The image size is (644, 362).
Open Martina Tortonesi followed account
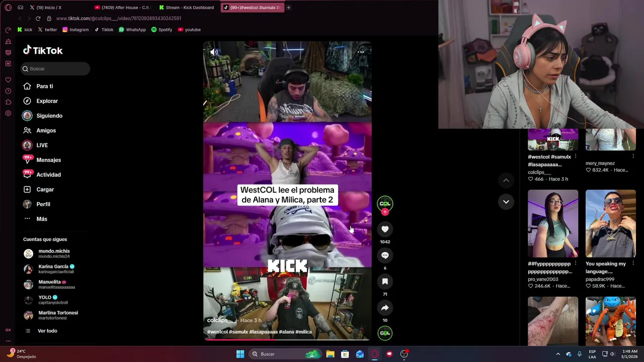coord(51,315)
